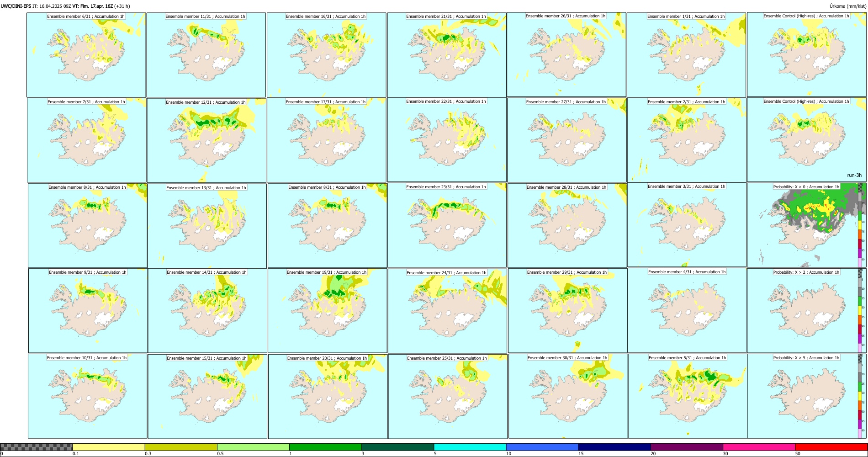This screenshot has width=868, height=457.
Task: Click the 'Ensemble member 29/31' title label
Action: tap(567, 272)
